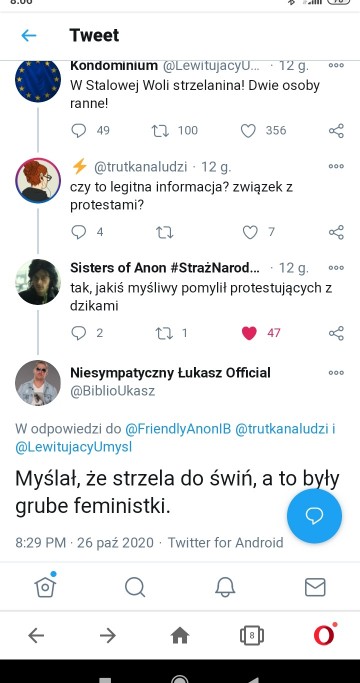Screen dimensions: 360x683
Task: Open the Twitter search tab
Action: coord(135,587)
